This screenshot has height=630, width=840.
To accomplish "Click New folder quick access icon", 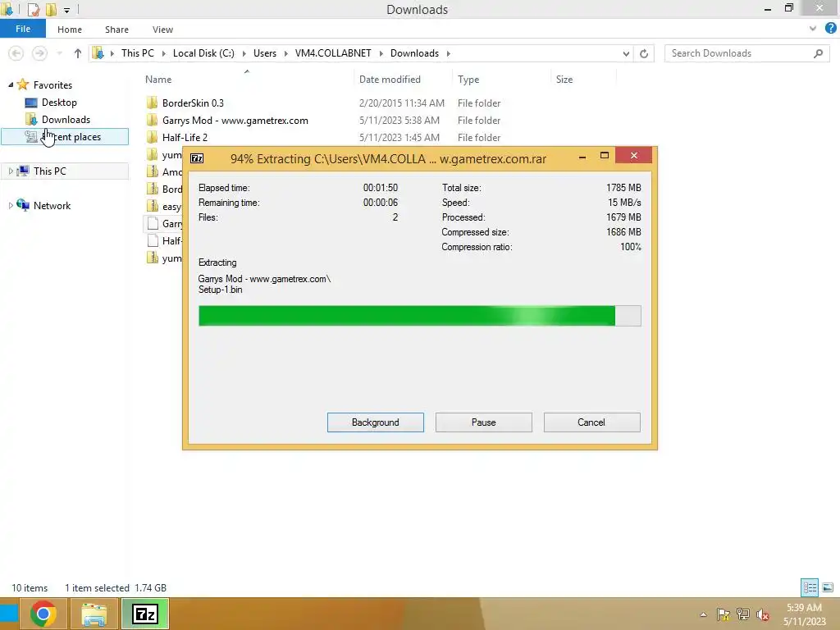I will tap(51, 9).
